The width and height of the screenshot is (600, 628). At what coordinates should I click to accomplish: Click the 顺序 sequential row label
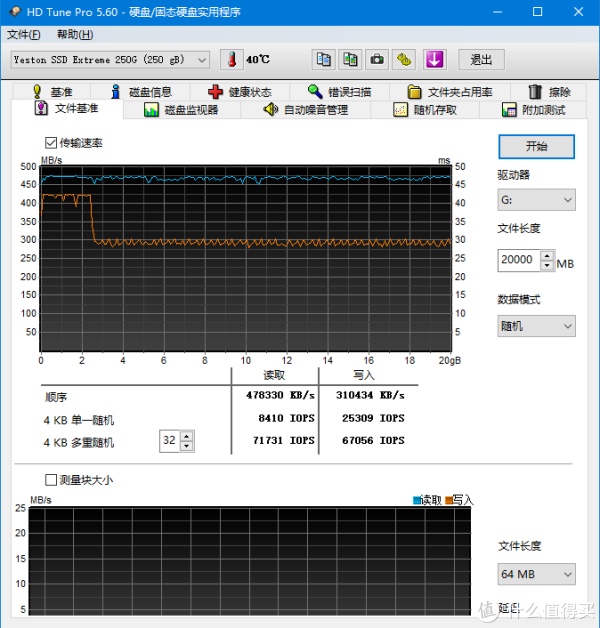pos(56,397)
